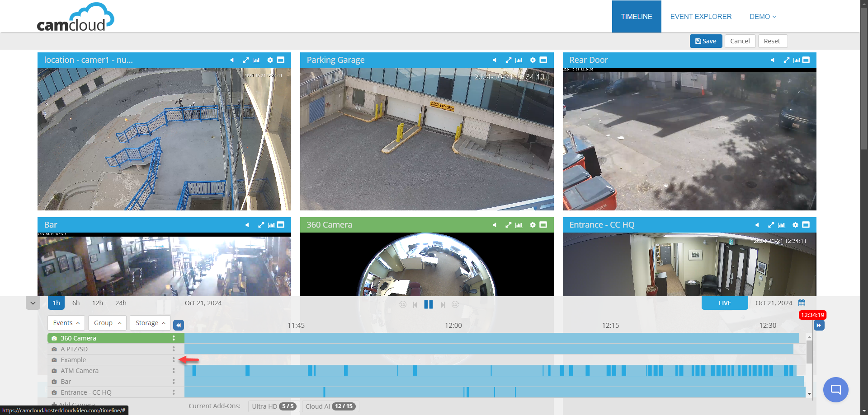868x415 pixels.
Task: Open settings gear for Parking Garage camera
Action: [533, 60]
